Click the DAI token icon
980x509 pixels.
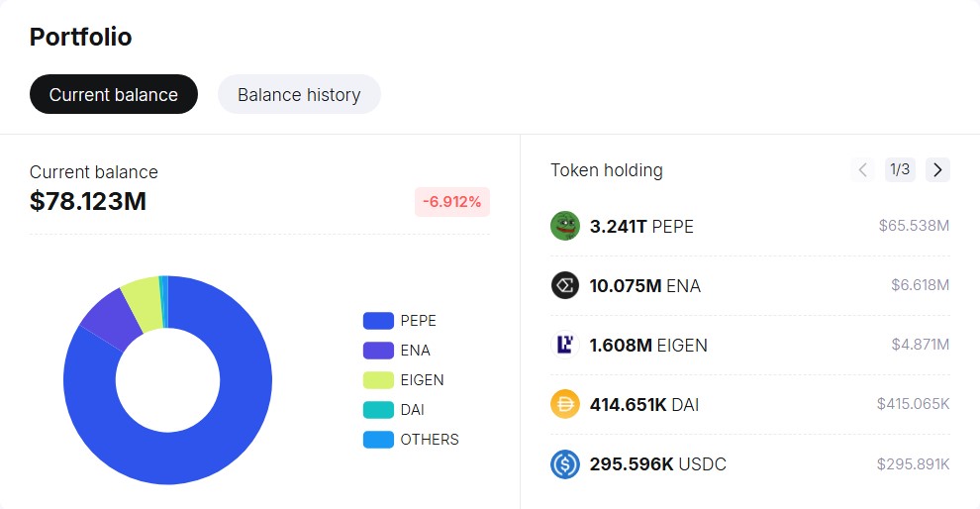564,404
